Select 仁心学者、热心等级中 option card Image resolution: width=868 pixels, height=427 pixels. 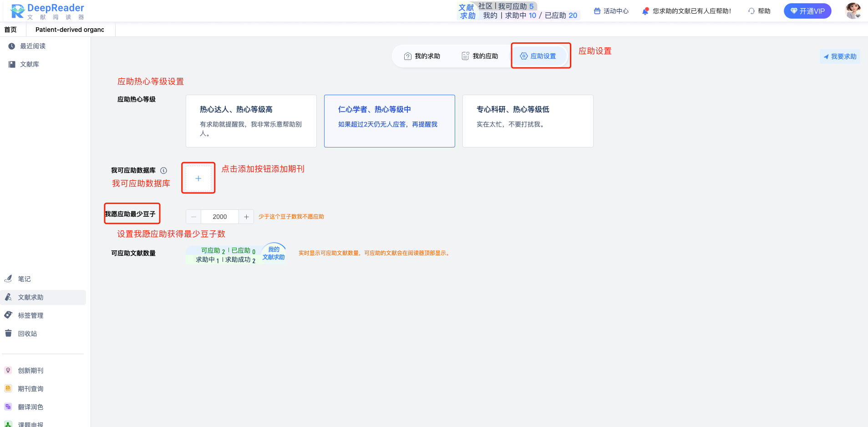[389, 121]
